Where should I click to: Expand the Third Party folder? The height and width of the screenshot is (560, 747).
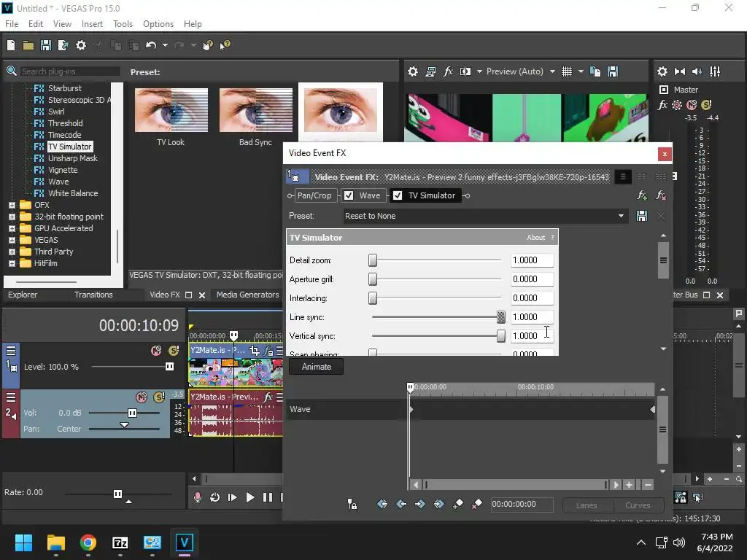12,252
